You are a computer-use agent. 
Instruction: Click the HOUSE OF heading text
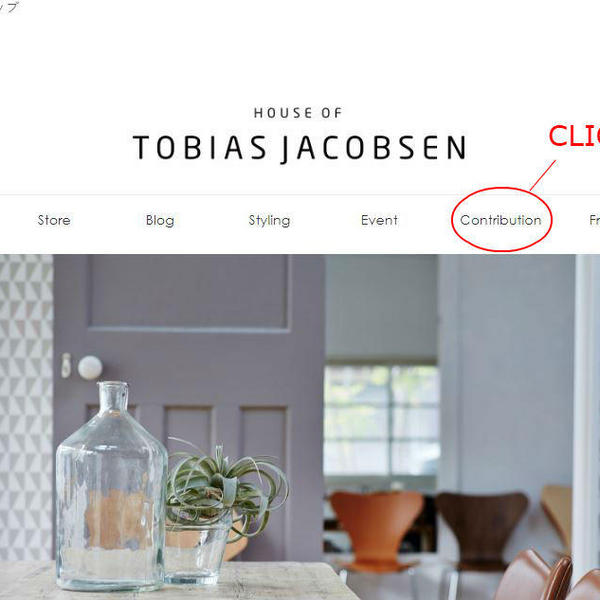point(298,113)
